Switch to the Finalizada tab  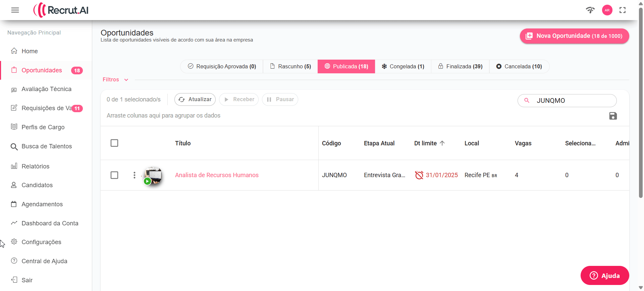(x=460, y=66)
